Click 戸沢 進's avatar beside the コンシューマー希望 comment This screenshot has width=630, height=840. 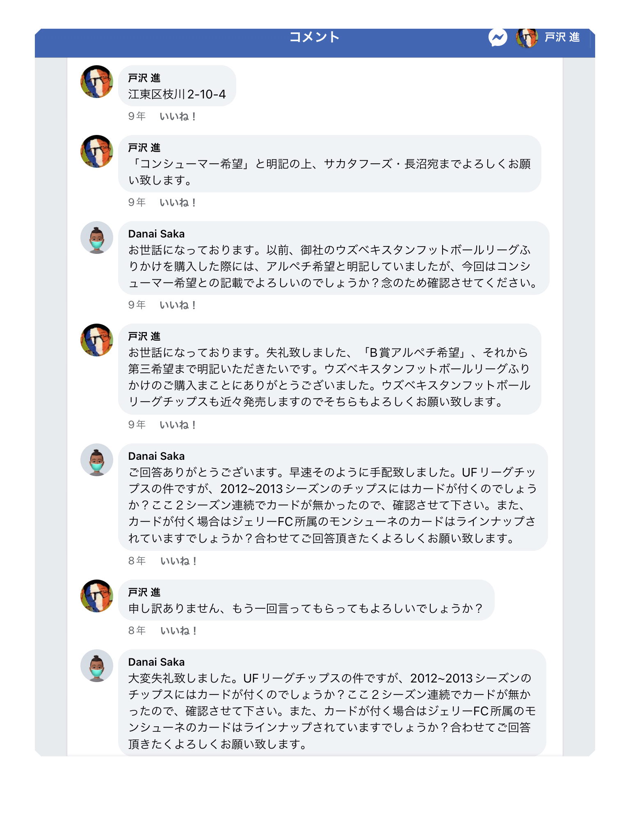97,151
